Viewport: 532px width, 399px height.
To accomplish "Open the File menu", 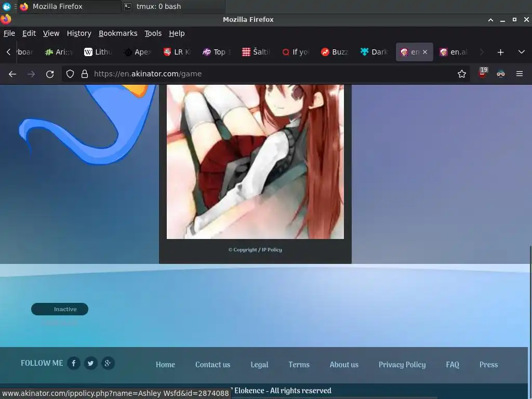I will point(9,33).
